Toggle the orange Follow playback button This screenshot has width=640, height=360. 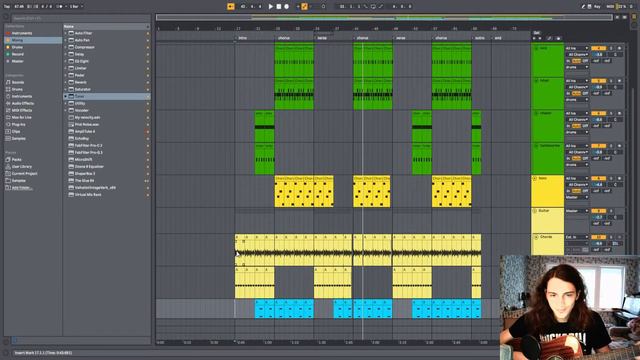[231, 7]
